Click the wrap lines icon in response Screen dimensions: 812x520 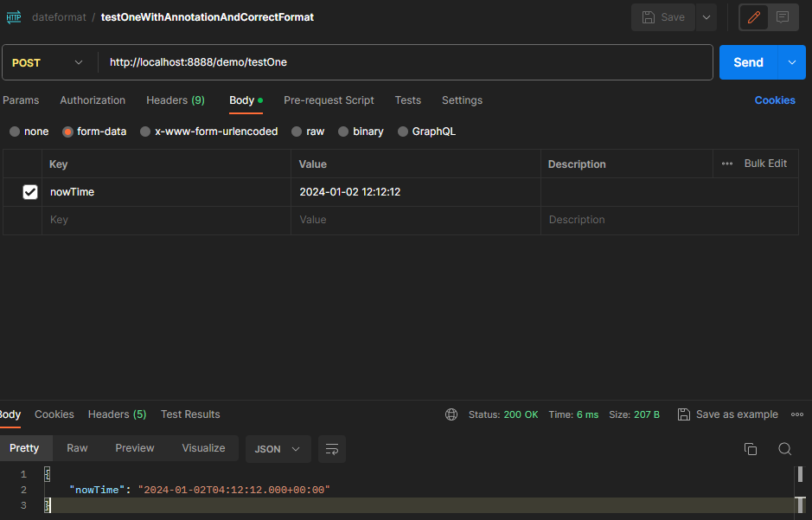331,448
